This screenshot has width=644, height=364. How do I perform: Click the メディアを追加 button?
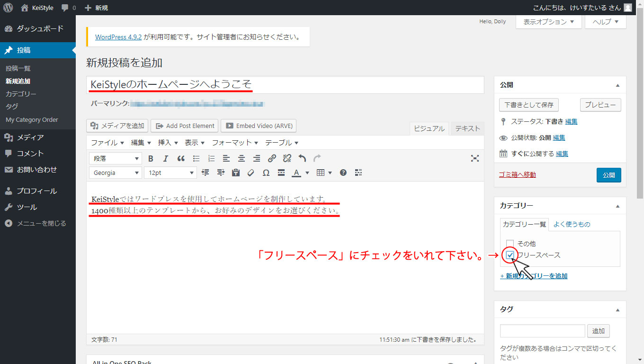(x=117, y=126)
